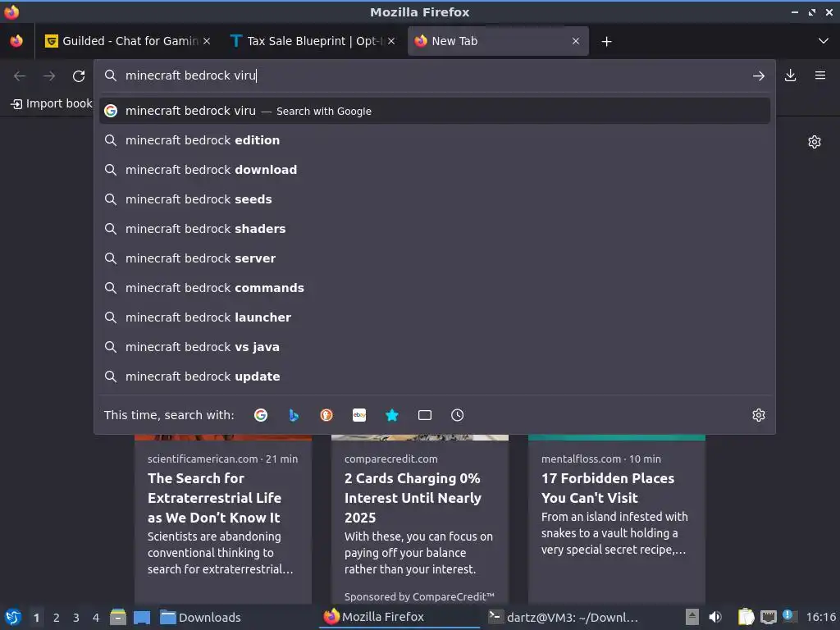Pick suggestion minecraft bedrock update
The height and width of the screenshot is (630, 840).
435,377
